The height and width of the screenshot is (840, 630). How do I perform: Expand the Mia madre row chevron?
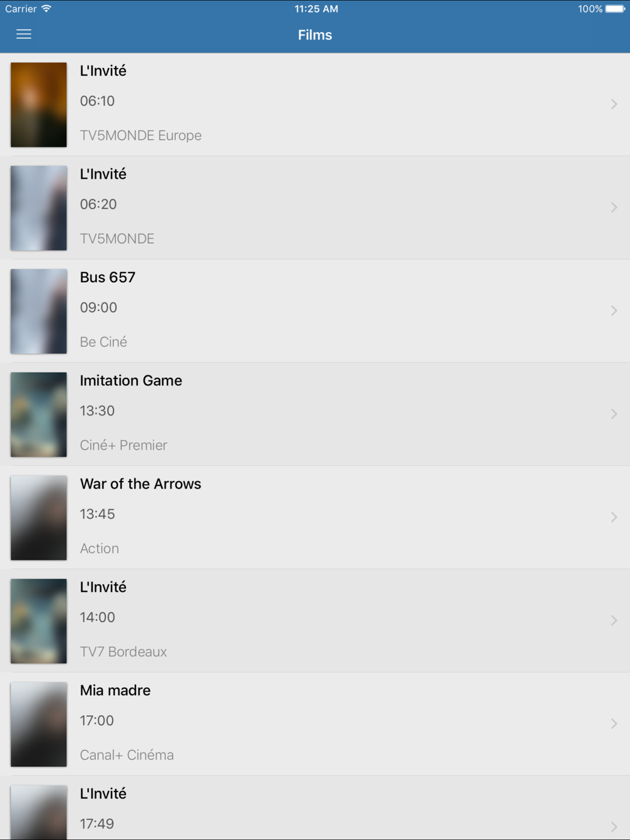point(614,724)
